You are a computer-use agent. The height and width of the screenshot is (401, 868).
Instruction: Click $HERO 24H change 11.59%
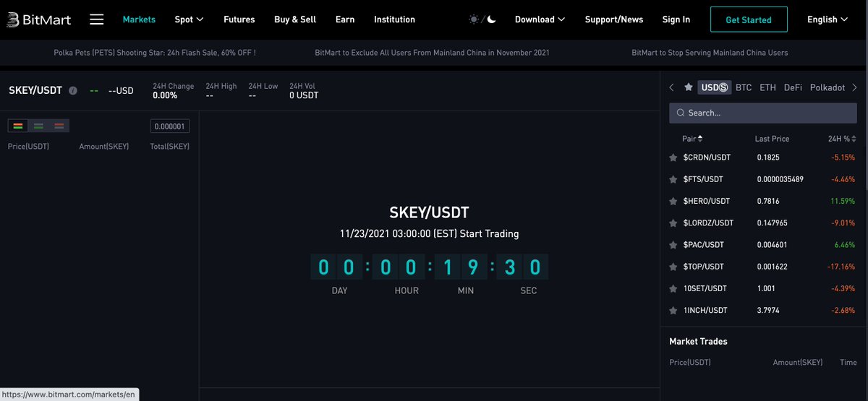pos(842,201)
